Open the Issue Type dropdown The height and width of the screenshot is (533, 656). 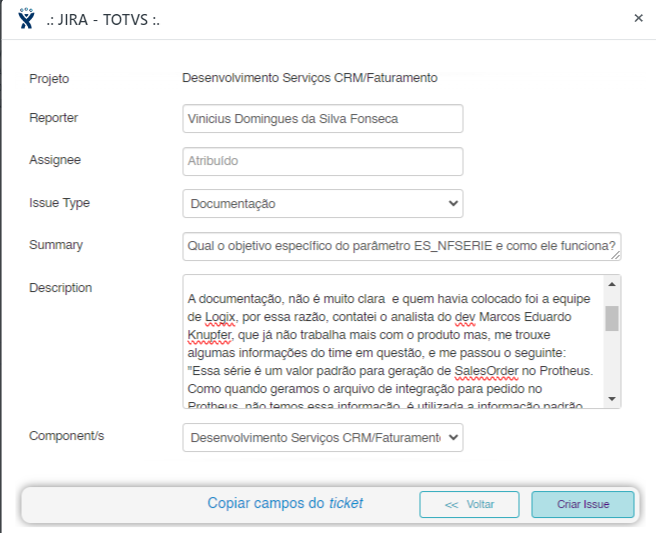[323, 204]
